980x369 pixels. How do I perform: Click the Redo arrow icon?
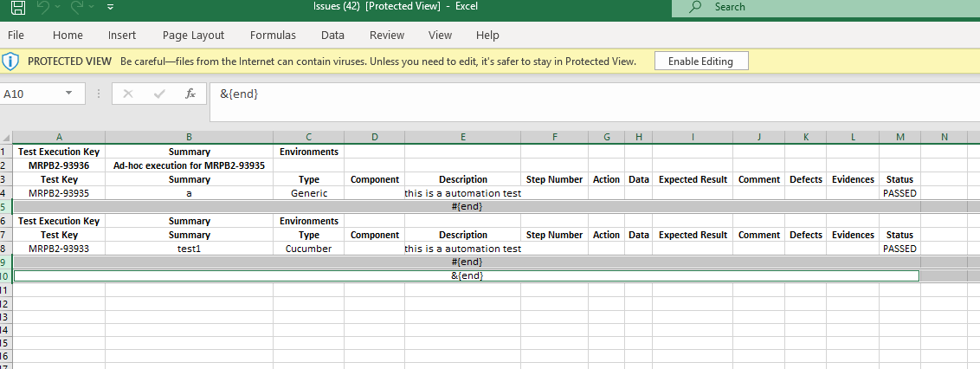(77, 7)
